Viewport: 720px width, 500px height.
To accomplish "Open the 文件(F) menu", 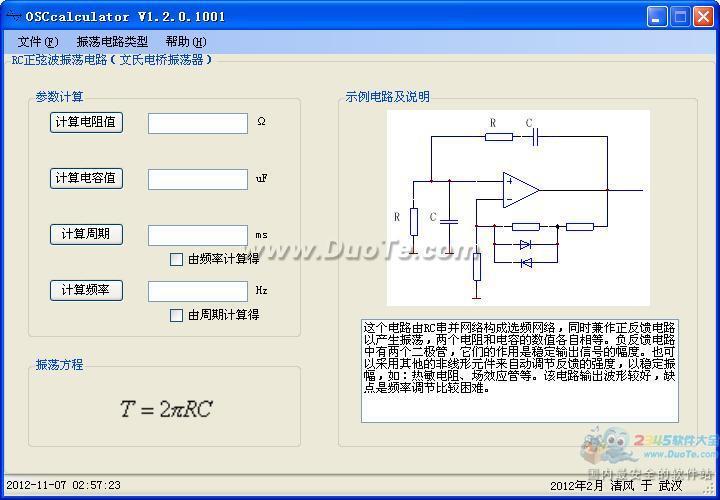I will [x=38, y=42].
